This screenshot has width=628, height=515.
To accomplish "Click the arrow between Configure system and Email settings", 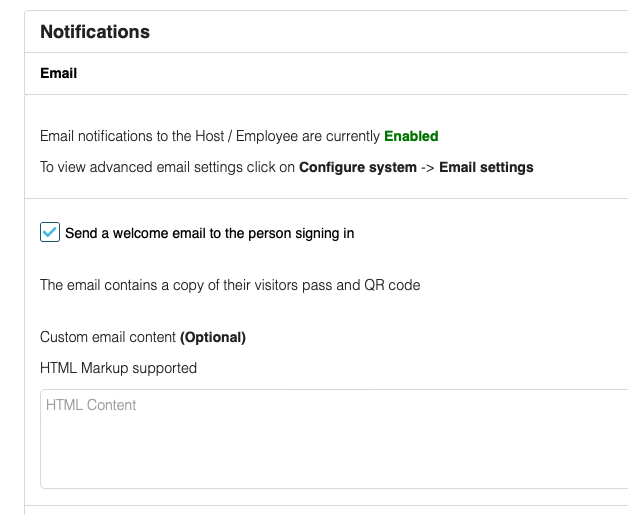I will point(428,168).
